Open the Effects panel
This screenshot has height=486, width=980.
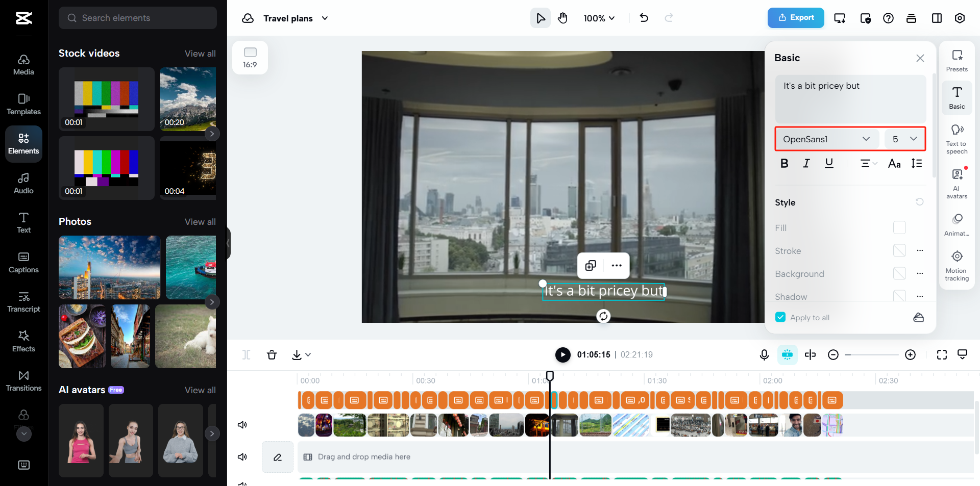[x=23, y=342]
